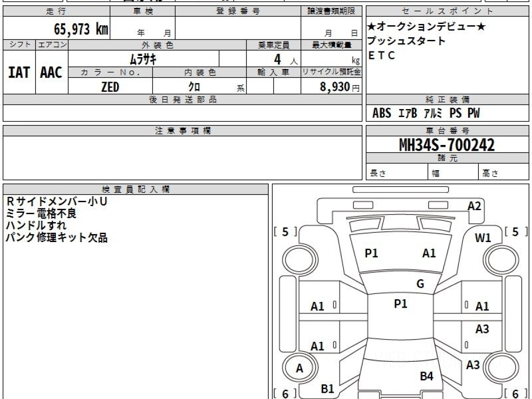Viewport: 532px width, 399px height.
Task: Select the mileage value 65,973 km
Action: click(81, 30)
